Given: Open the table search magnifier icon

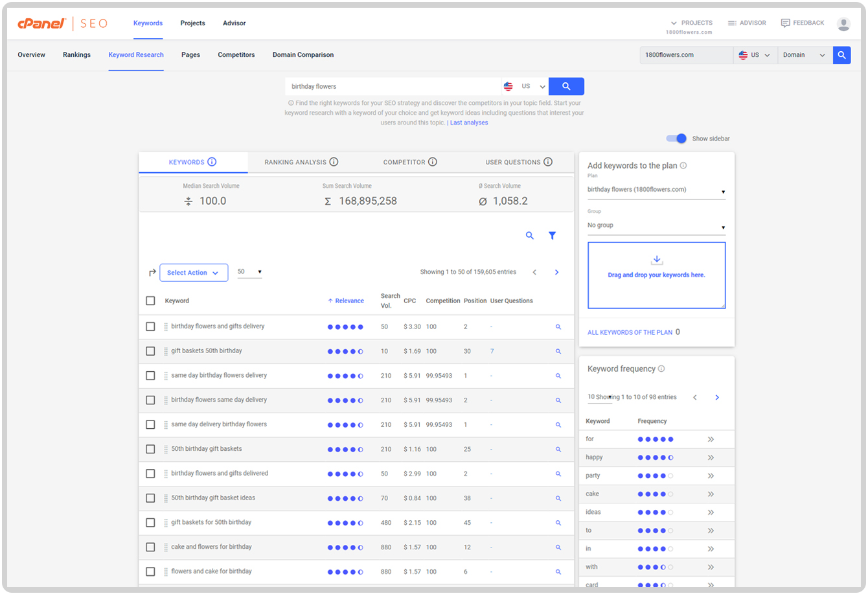Looking at the screenshot, I should coord(530,236).
